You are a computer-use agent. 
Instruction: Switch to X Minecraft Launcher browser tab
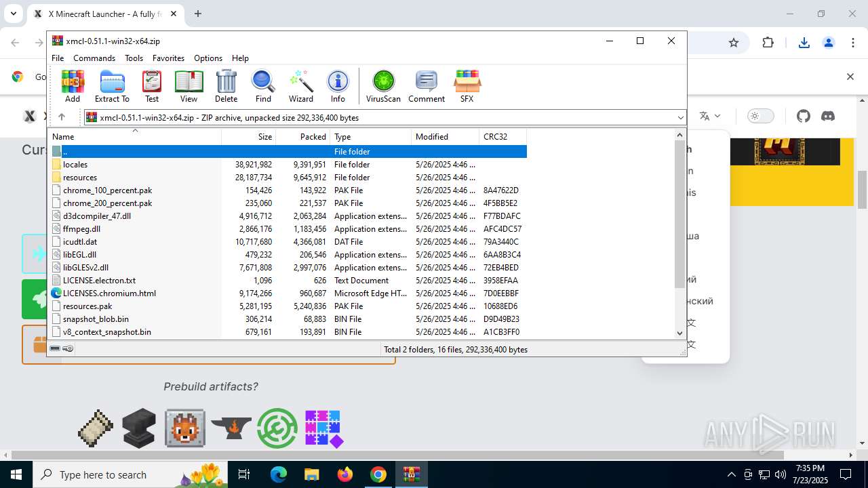105,14
